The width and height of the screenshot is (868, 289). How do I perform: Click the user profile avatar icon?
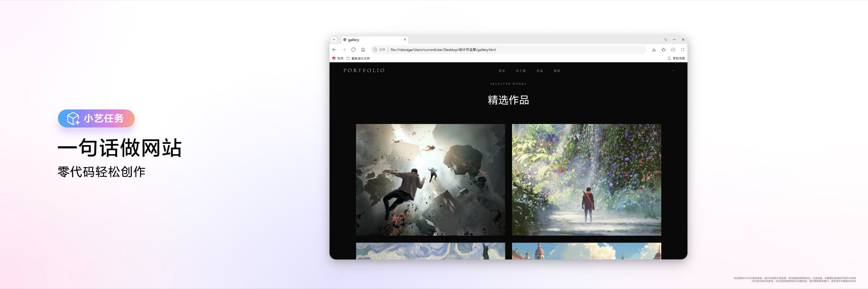click(673, 50)
